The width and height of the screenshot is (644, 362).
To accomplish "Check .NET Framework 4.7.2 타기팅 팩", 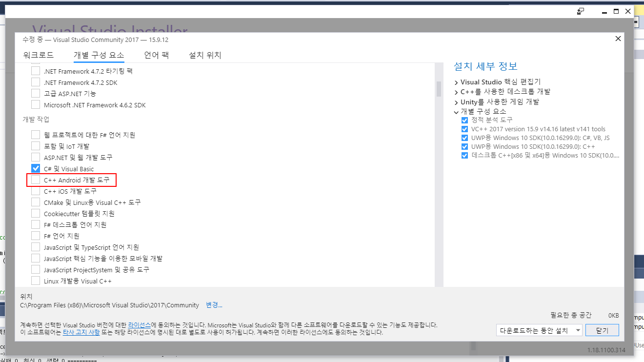I will coord(36,71).
